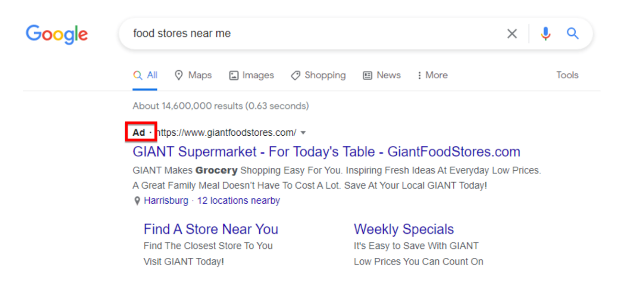Click the 12 locations nearby link
Image resolution: width=644 pixels, height=293 pixels.
pyautogui.click(x=238, y=200)
